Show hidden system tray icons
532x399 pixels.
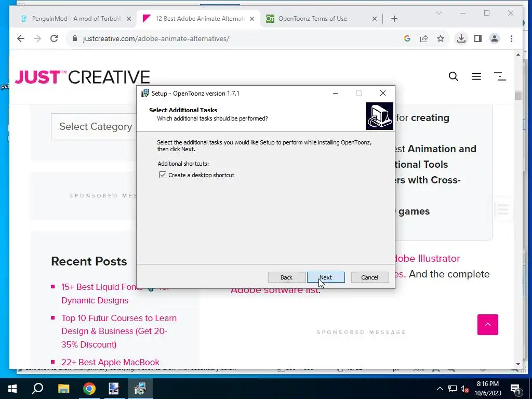pos(440,389)
